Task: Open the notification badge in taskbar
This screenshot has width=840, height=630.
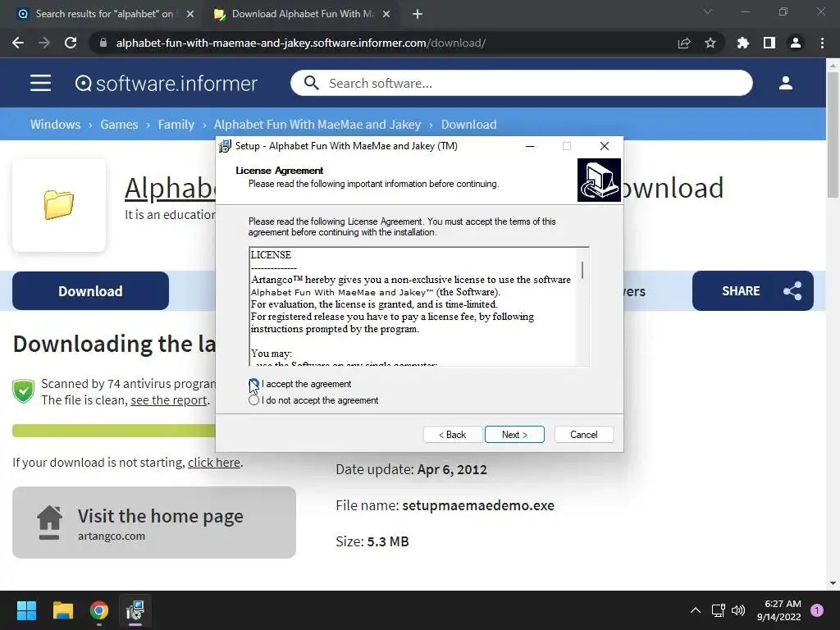Action: click(x=817, y=610)
